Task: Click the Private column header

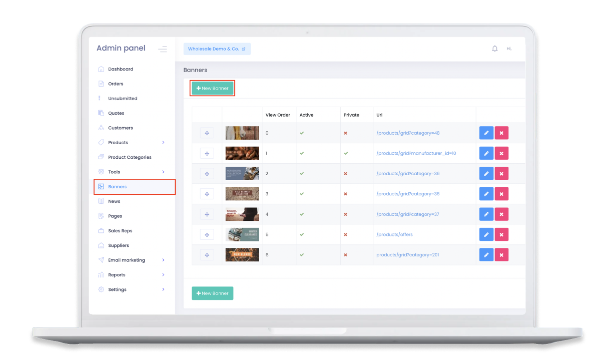Action: (351, 115)
